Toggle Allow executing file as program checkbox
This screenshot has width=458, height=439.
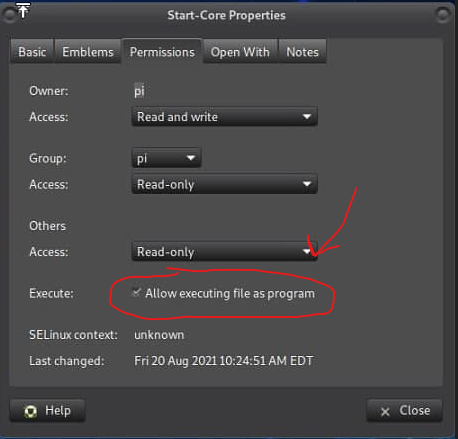137,293
